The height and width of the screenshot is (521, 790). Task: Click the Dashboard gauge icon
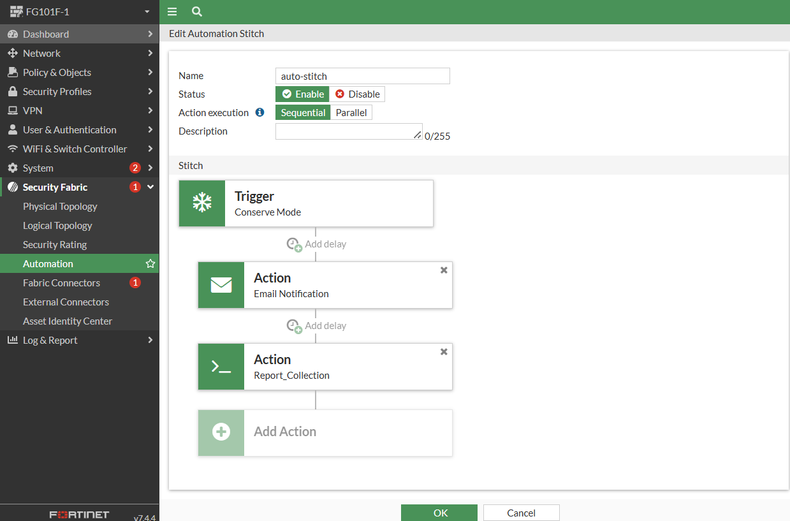click(x=13, y=34)
